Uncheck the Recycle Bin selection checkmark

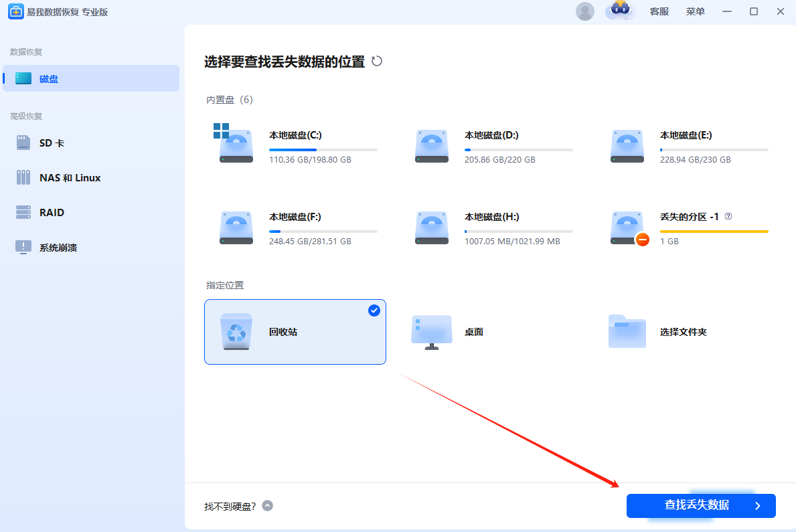click(x=374, y=311)
